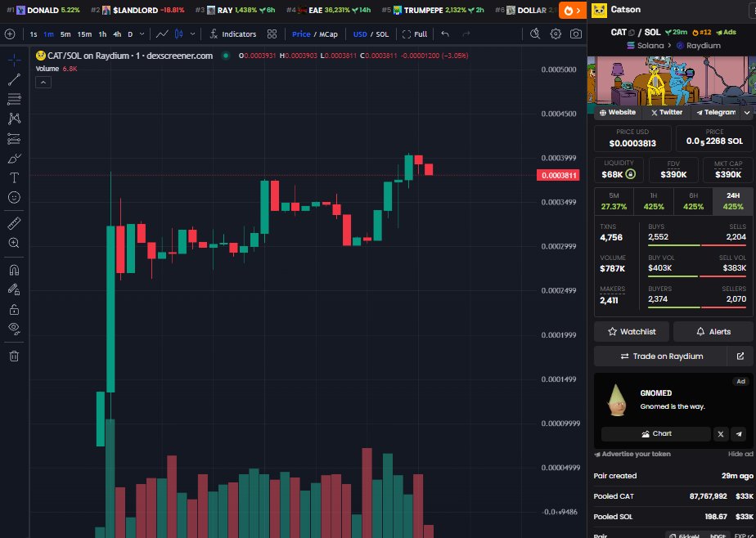
Task: Select the 5m chart timeframe
Action: pos(65,35)
